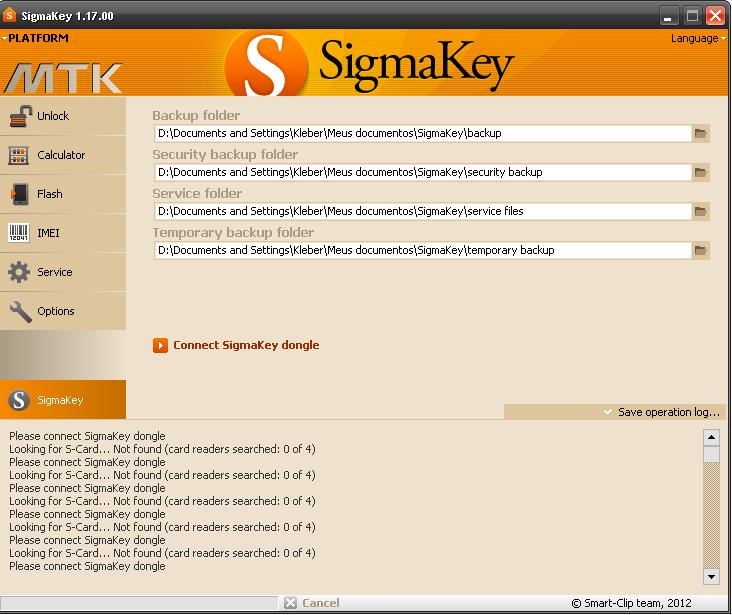The height and width of the screenshot is (615, 732).
Task: Click Connect SigmaKey dongle link
Action: pyautogui.click(x=246, y=345)
